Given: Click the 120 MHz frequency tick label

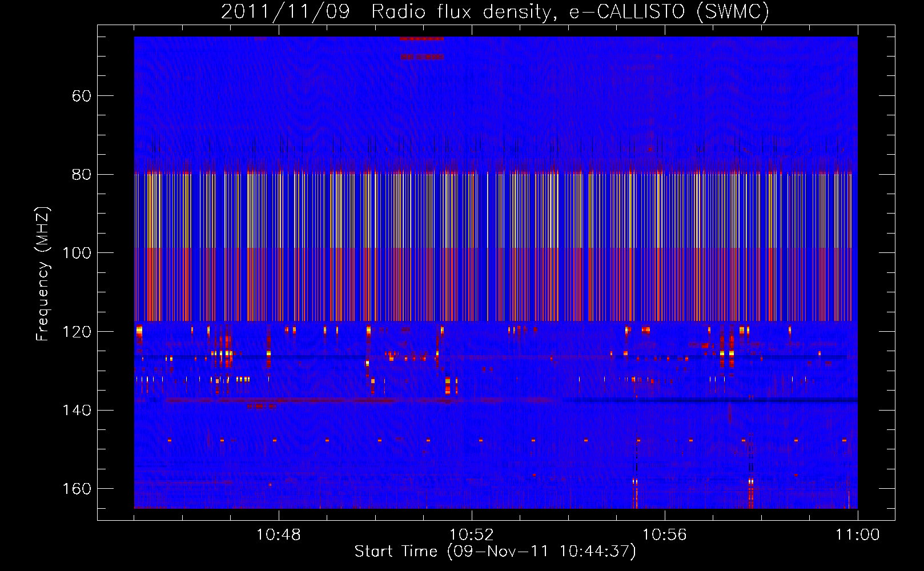Looking at the screenshot, I should point(77,332).
